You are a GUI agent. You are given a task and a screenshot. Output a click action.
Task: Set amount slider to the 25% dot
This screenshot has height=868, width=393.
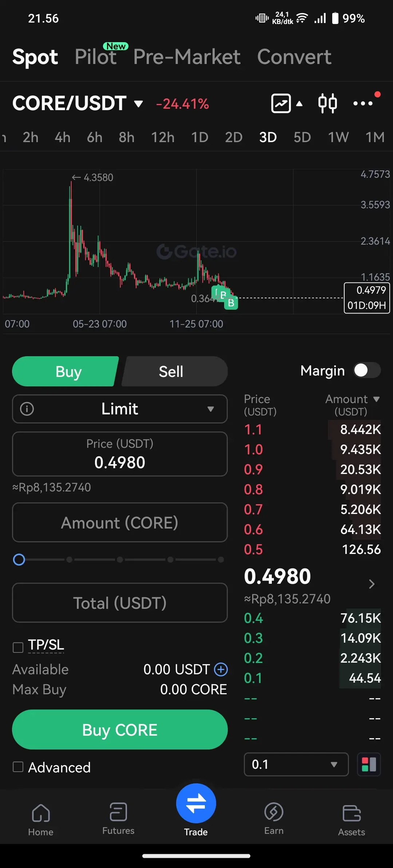[x=69, y=559]
